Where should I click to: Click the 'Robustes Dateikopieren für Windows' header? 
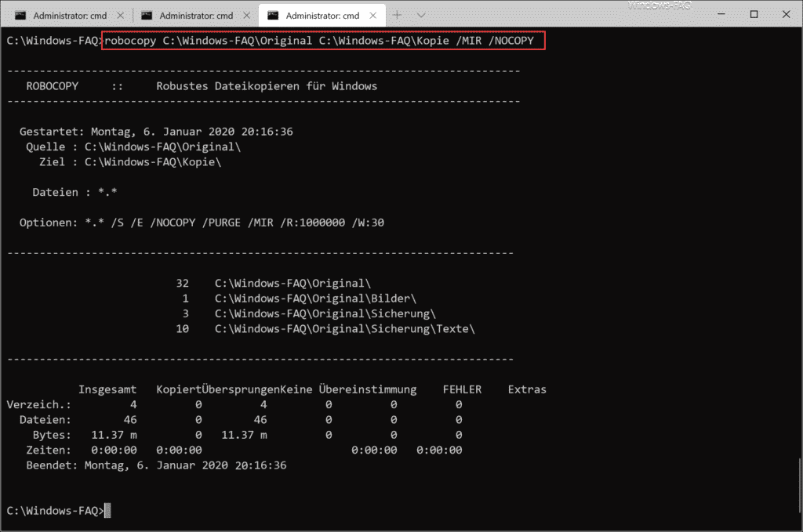tap(267, 86)
